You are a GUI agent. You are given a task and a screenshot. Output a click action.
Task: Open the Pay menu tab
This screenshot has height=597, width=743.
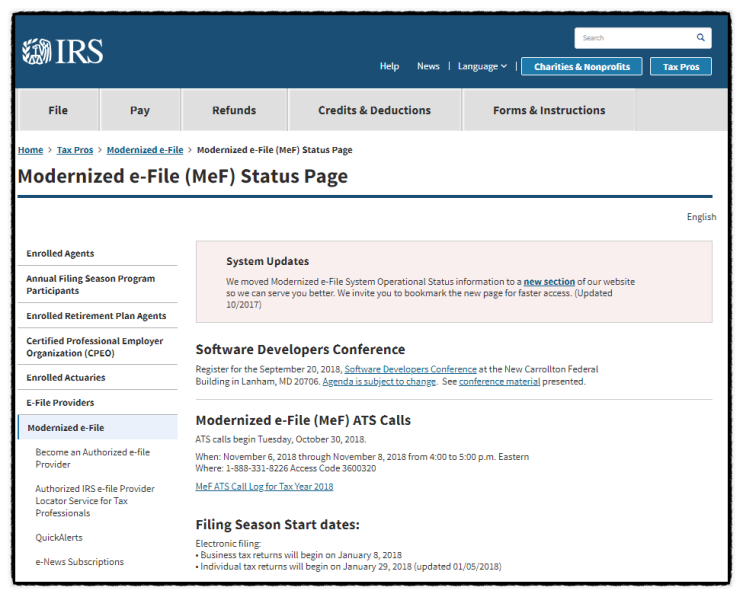140,110
